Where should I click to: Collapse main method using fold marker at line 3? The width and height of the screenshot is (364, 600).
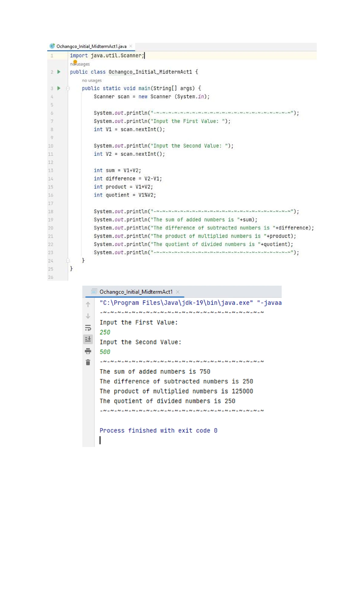point(68,88)
